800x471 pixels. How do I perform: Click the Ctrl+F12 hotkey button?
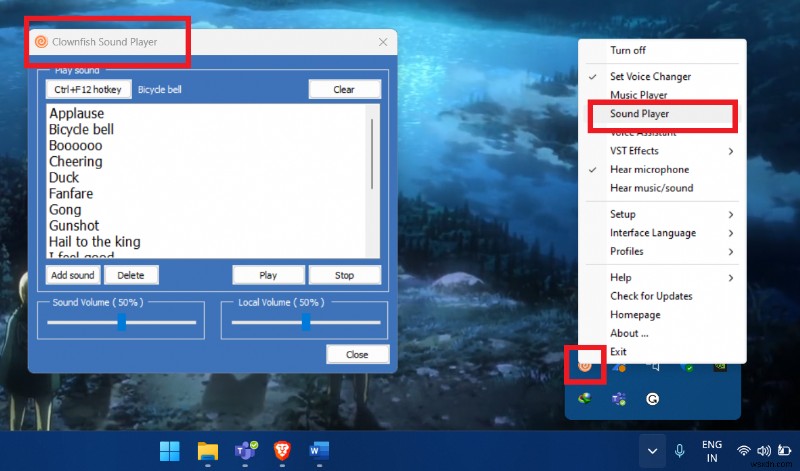88,89
